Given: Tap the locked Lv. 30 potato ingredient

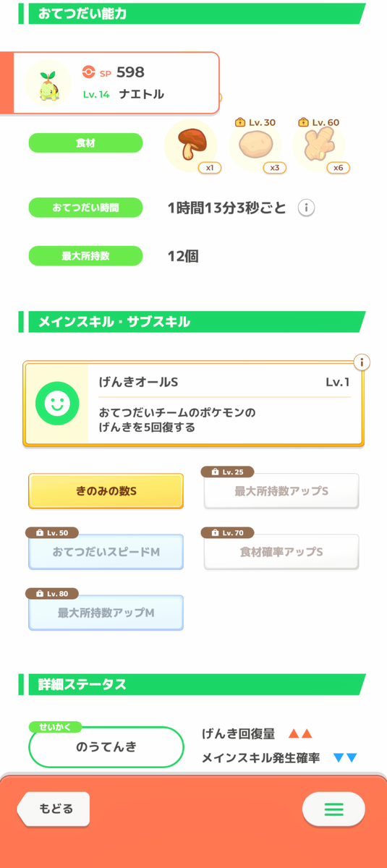Looking at the screenshot, I should 255,145.
